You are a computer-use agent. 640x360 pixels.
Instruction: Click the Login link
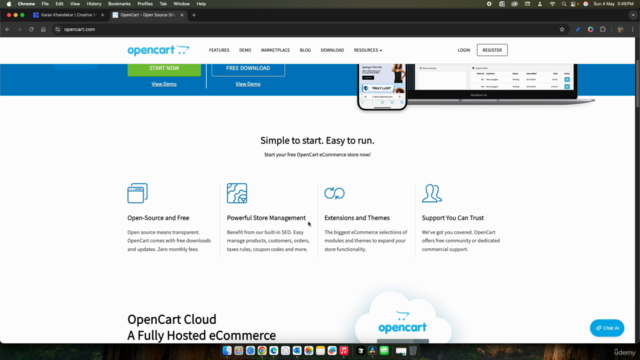pyautogui.click(x=464, y=50)
